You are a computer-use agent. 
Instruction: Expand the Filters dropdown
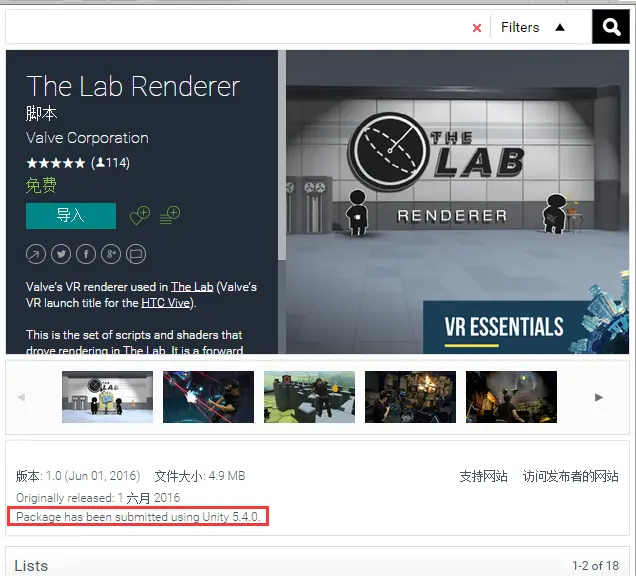click(x=533, y=27)
